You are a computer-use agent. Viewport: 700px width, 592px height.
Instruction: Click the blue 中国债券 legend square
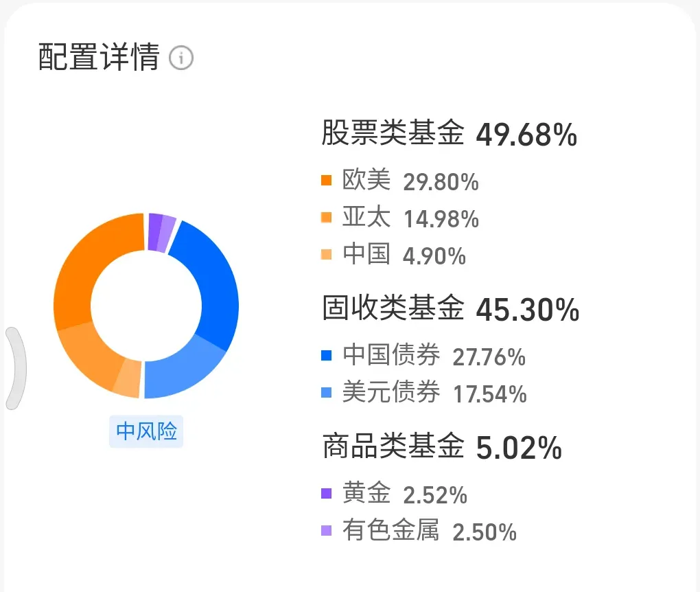327,356
